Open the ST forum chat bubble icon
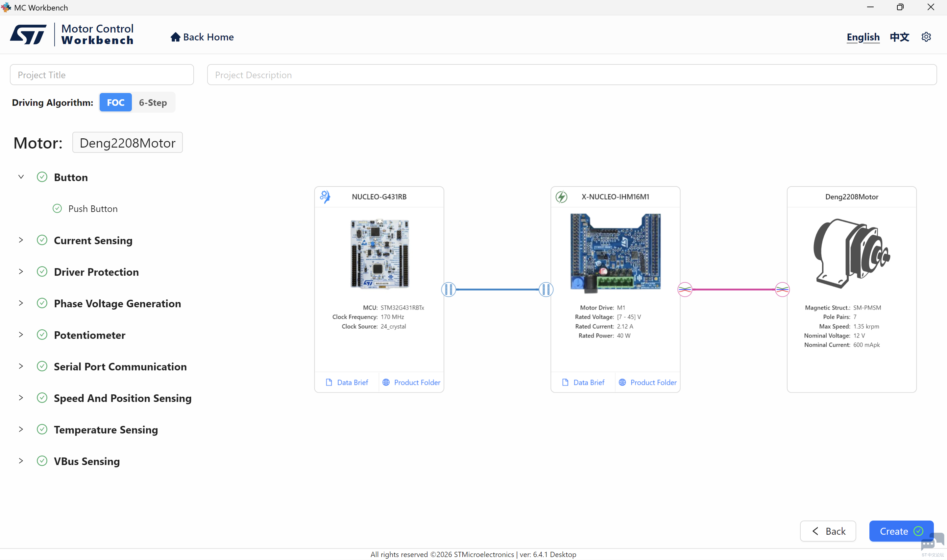 (932, 543)
